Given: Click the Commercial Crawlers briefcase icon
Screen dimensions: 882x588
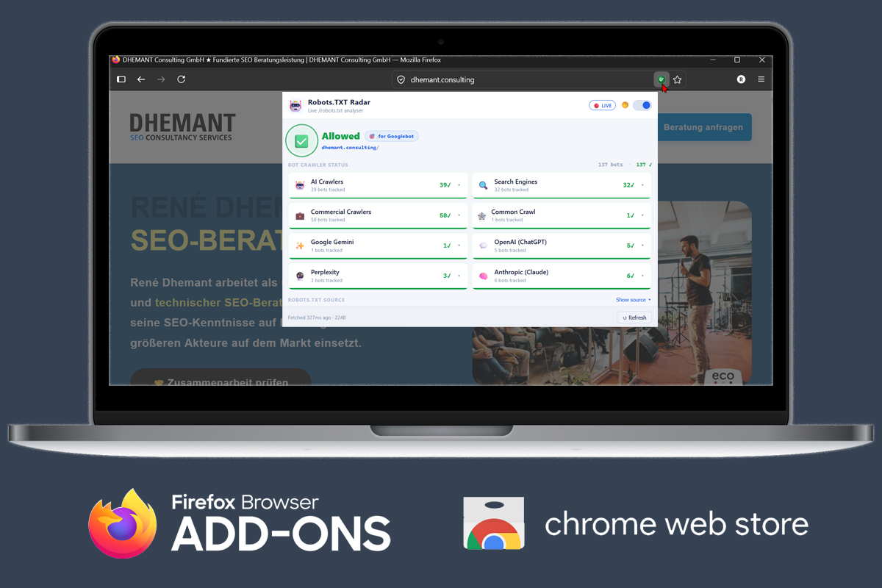Looking at the screenshot, I should click(x=300, y=215).
